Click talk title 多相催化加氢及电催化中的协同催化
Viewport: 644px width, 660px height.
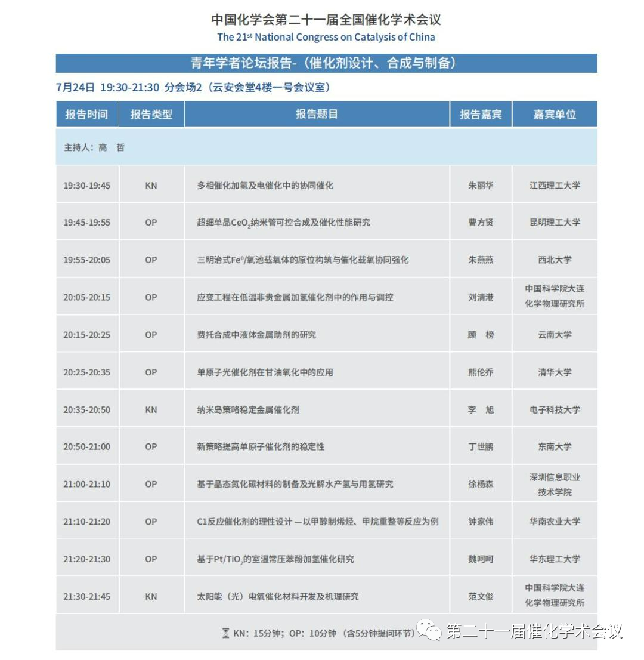point(265,186)
